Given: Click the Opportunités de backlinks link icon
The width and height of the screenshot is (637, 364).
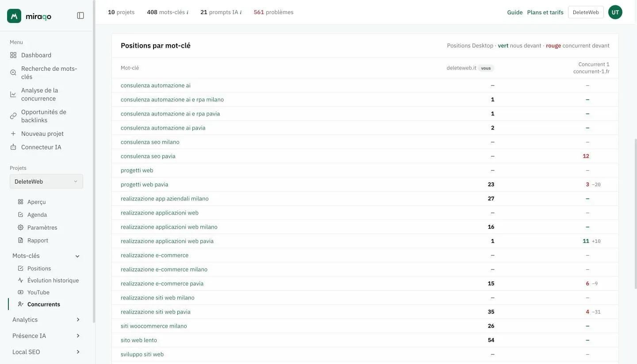Looking at the screenshot, I should (13, 116).
